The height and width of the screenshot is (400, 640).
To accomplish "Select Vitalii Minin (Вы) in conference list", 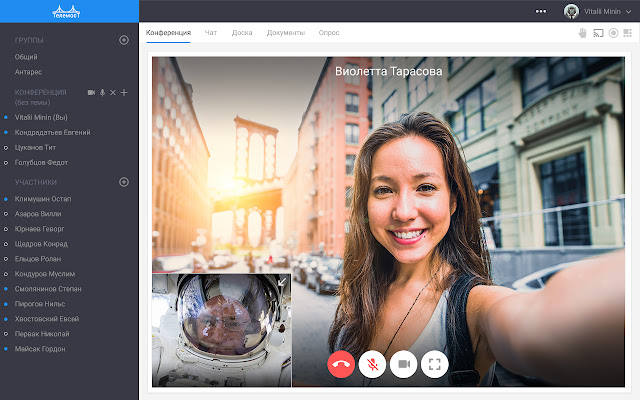I will pyautogui.click(x=41, y=117).
